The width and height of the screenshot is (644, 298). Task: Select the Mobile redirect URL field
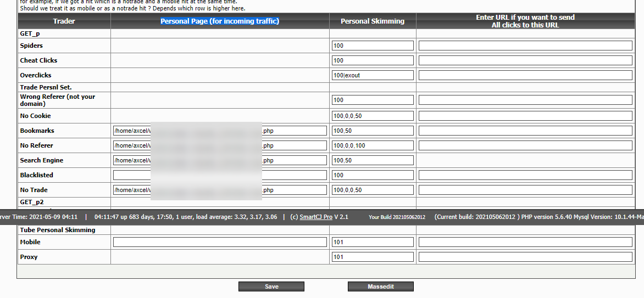tap(525, 242)
